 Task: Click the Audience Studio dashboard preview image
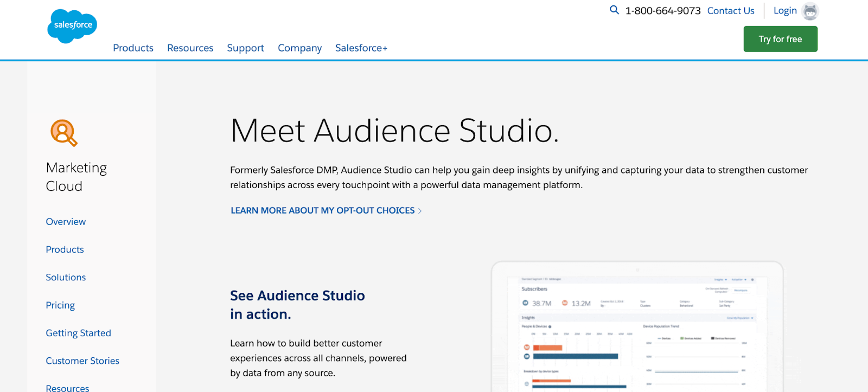tap(637, 326)
